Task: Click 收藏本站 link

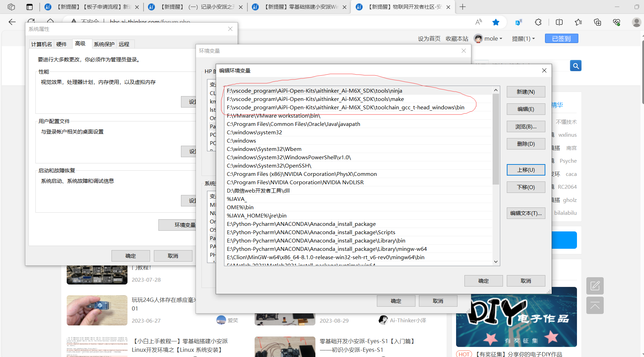Action: pos(457,39)
